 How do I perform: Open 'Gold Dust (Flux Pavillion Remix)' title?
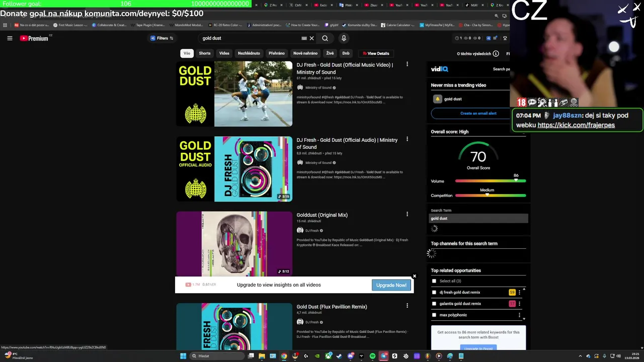pos(332,307)
